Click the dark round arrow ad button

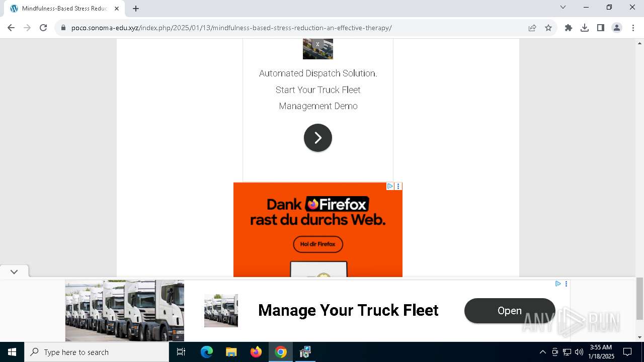click(318, 138)
